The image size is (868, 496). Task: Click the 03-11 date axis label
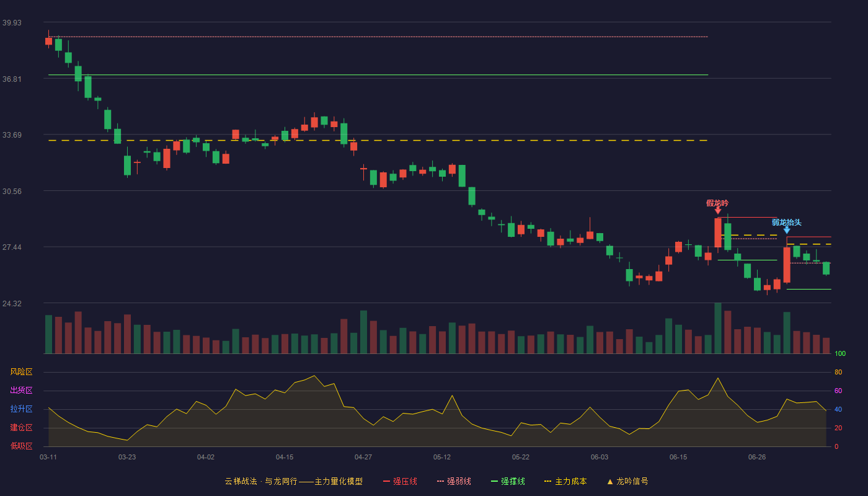48,457
